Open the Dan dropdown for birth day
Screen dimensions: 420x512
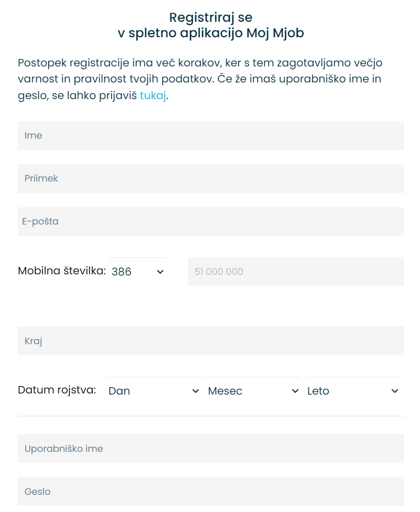tap(153, 391)
